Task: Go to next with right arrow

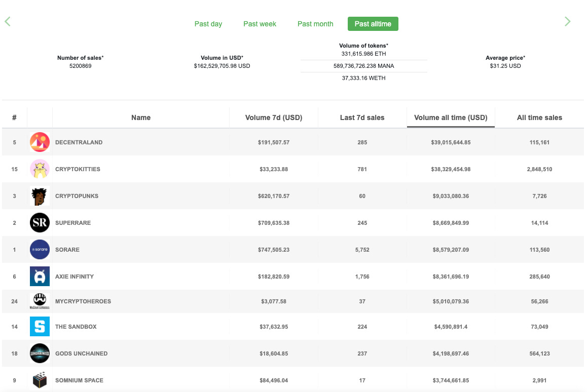Action: [x=568, y=21]
